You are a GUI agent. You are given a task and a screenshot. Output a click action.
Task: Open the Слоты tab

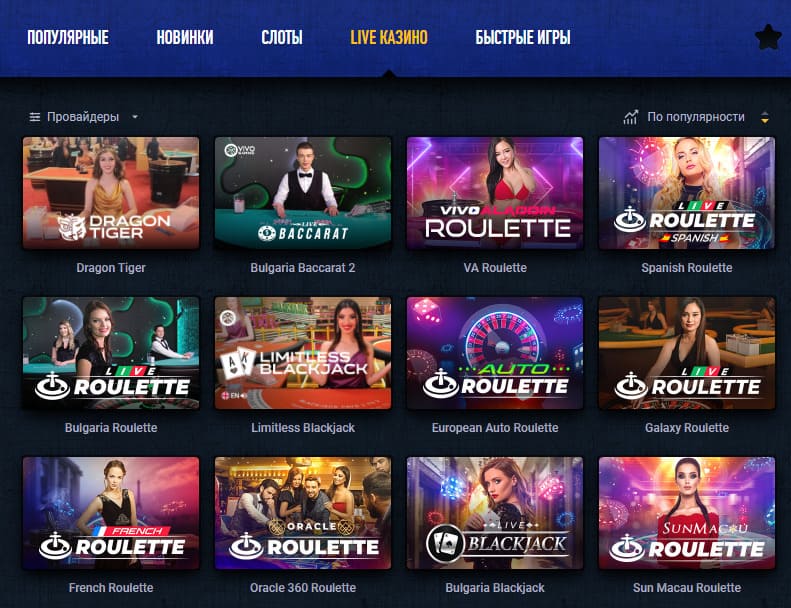pyautogui.click(x=282, y=37)
